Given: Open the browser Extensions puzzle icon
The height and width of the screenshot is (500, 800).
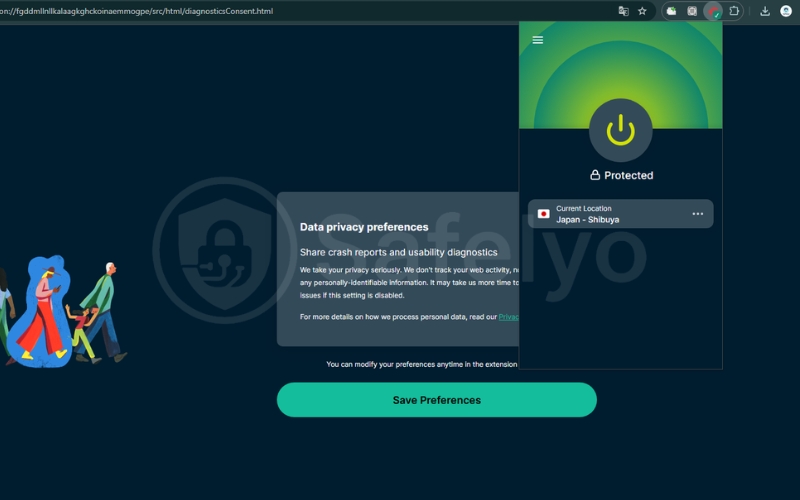Looking at the screenshot, I should pos(735,11).
